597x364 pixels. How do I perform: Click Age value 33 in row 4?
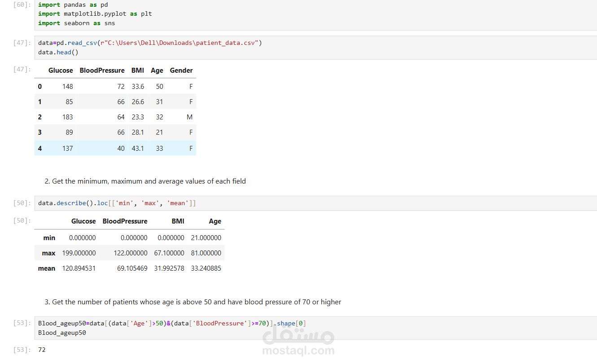159,148
